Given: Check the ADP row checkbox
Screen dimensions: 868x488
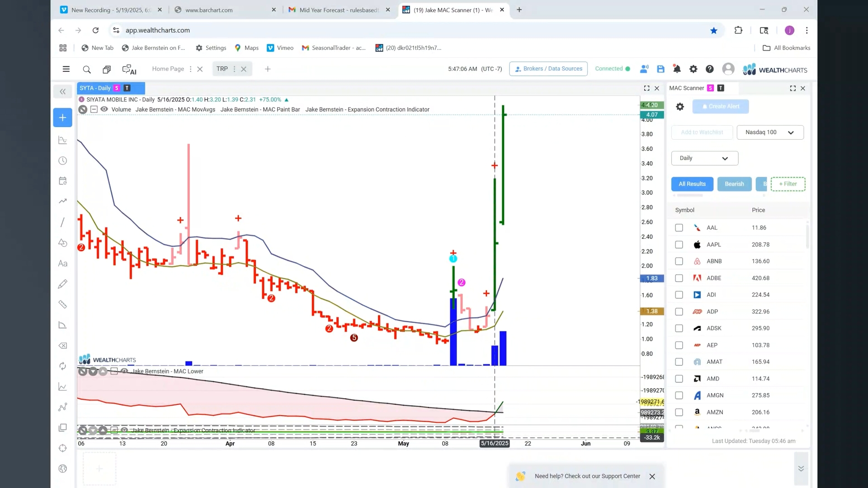Looking at the screenshot, I should 679,312.
